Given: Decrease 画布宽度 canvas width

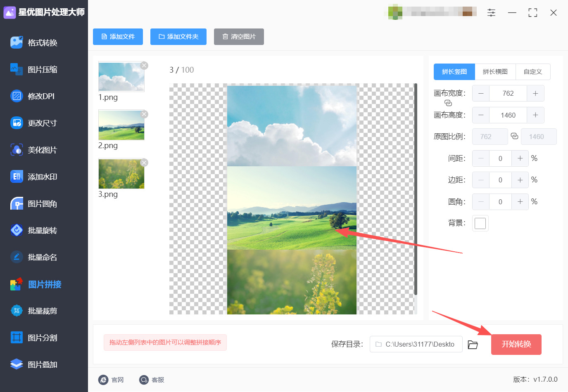Looking at the screenshot, I should coord(481,94).
